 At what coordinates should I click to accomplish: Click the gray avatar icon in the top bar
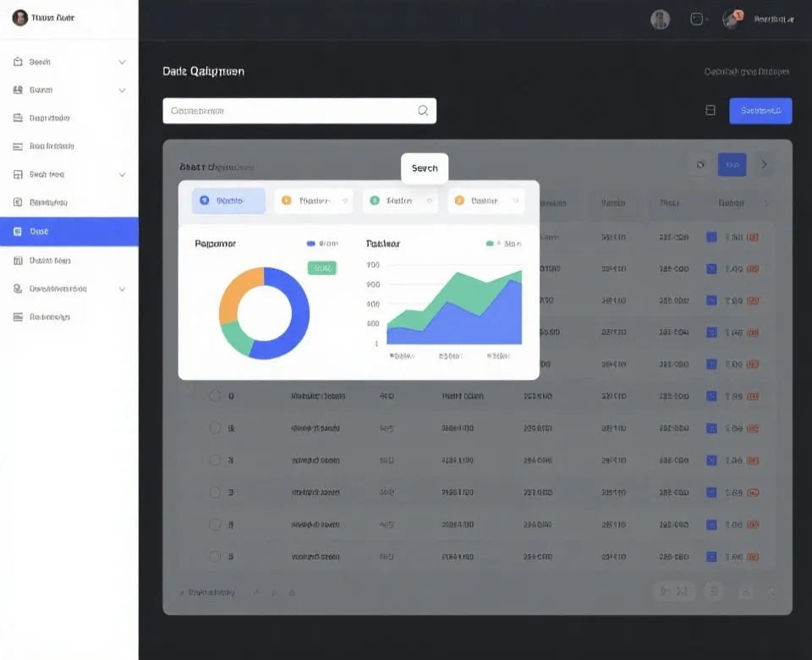[660, 19]
